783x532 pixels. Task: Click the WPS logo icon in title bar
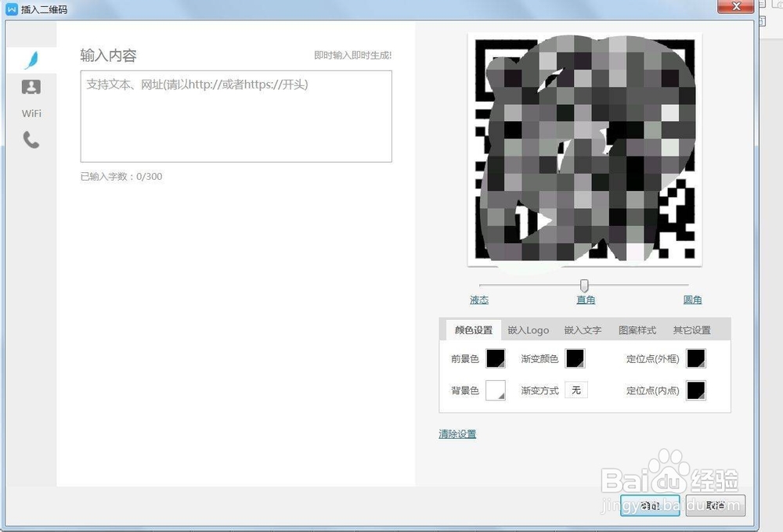click(x=12, y=9)
